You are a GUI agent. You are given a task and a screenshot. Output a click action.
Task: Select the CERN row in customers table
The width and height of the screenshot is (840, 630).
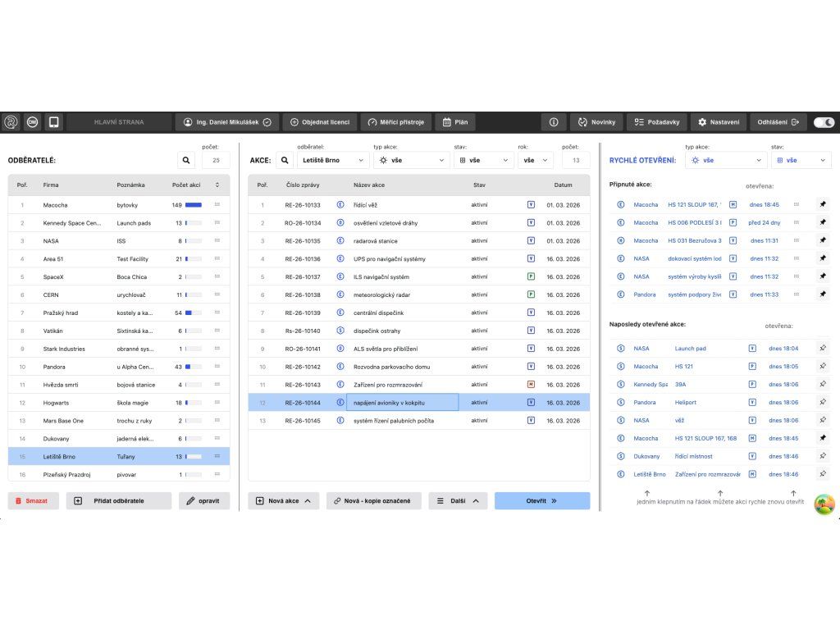point(119,294)
